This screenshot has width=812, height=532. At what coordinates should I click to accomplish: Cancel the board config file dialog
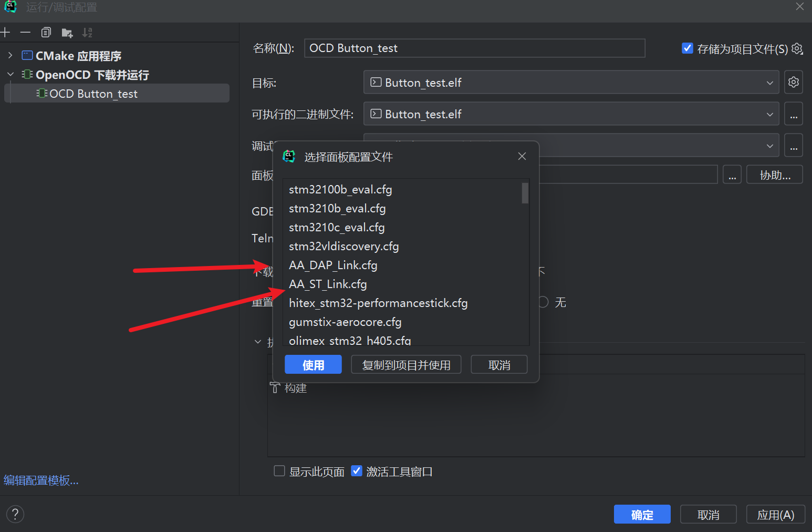coord(499,364)
